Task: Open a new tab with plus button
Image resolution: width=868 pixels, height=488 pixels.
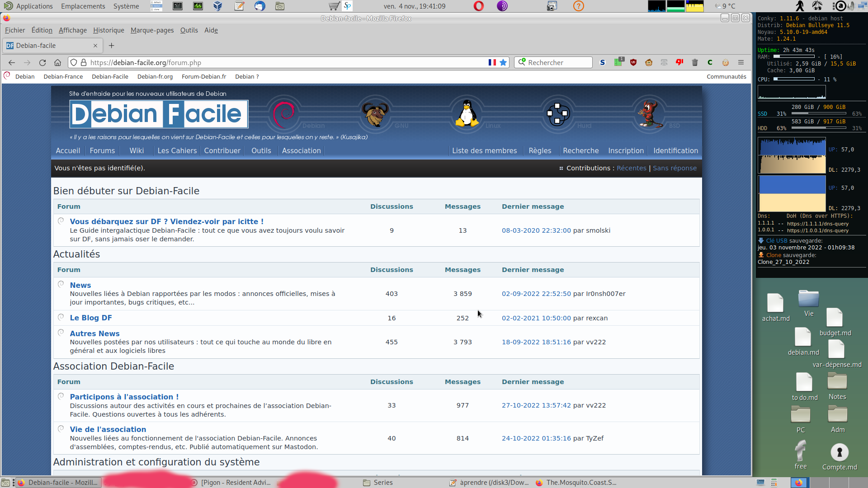Action: 112,46
